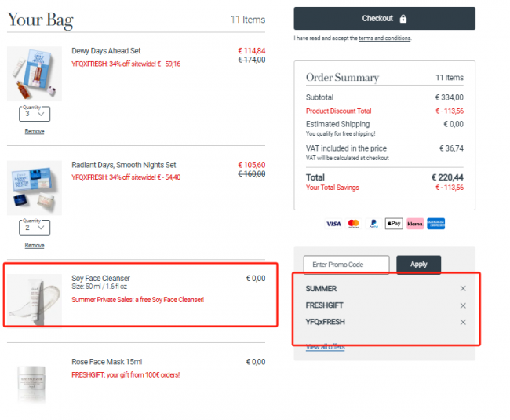Remove the YFQxFRESH promo code
510x420 pixels.
[463, 322]
